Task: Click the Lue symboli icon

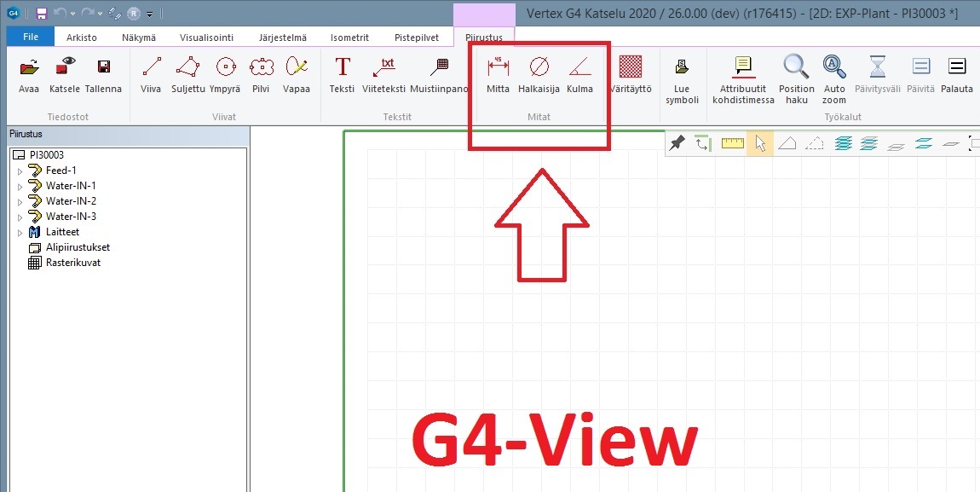Action: pyautogui.click(x=682, y=67)
